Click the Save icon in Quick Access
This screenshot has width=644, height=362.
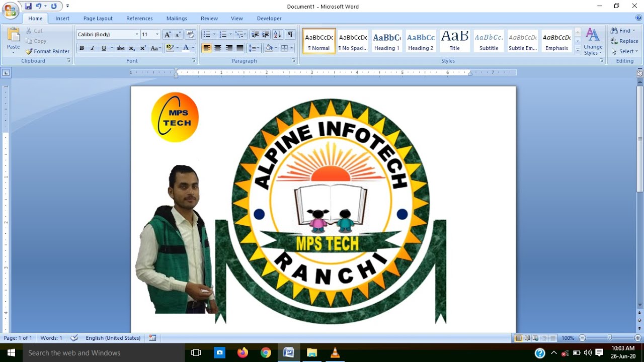pos(28,6)
